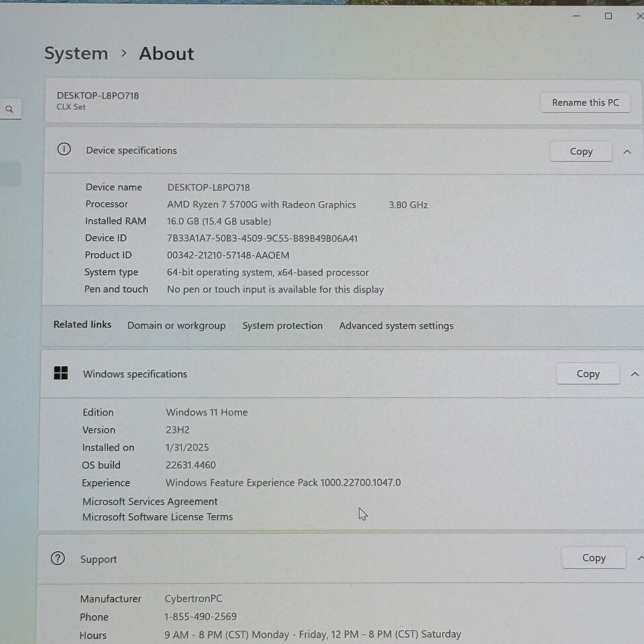Open Microsoft Services Agreement link

pos(150,502)
